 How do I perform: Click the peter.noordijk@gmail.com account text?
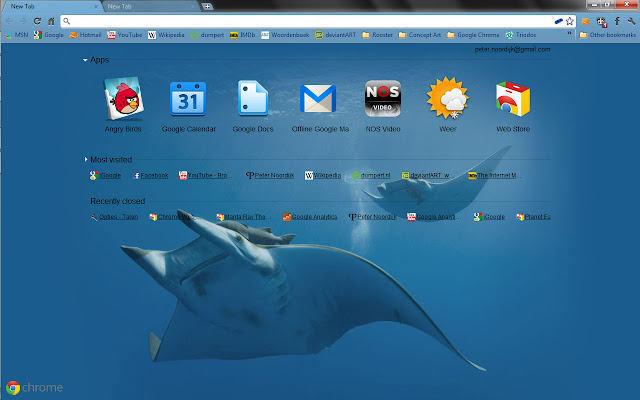click(x=512, y=49)
